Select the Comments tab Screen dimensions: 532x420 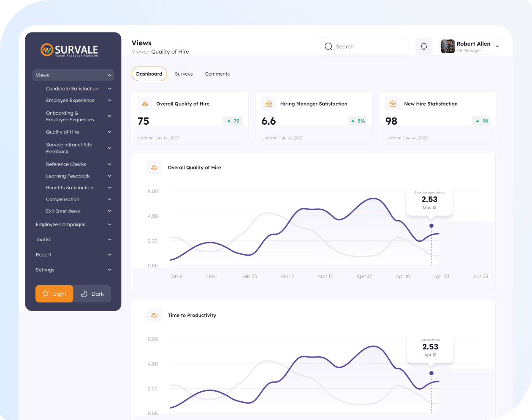pyautogui.click(x=217, y=74)
